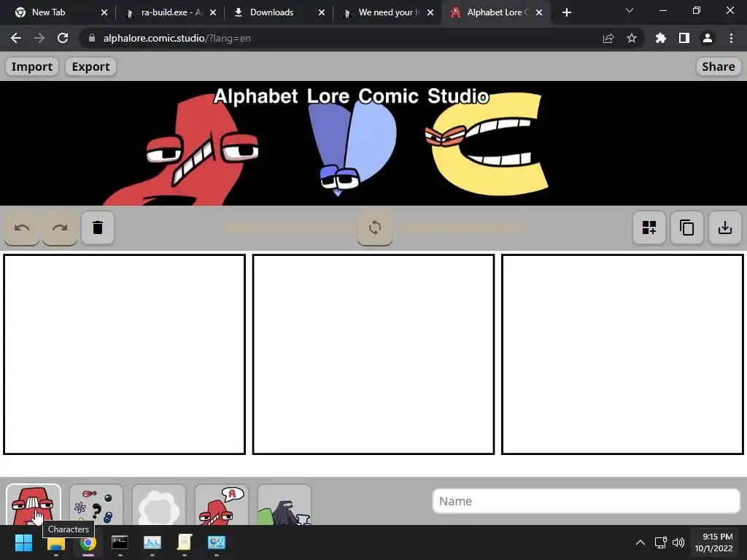Click the Share button
Viewport: 747px width, 560px height.
click(718, 66)
